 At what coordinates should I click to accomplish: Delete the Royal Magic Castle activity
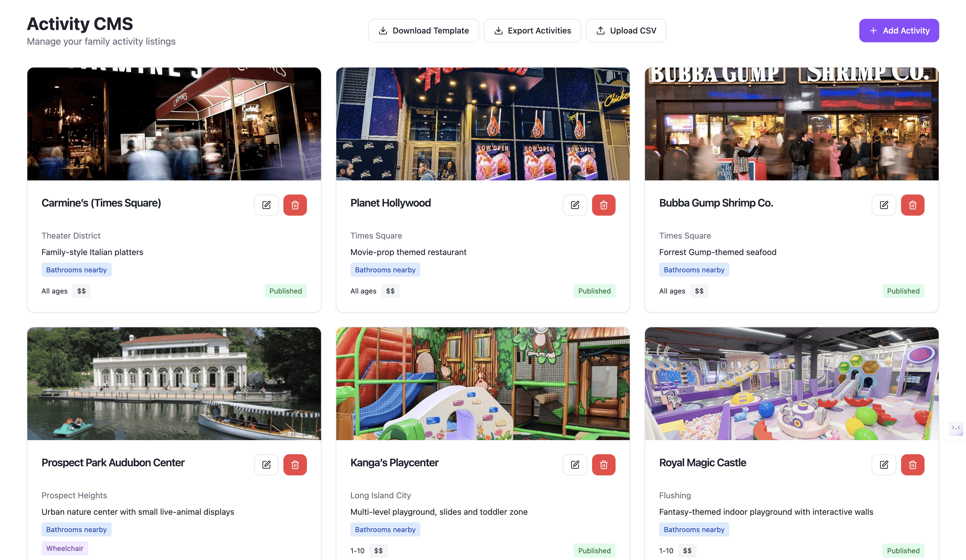pos(912,465)
